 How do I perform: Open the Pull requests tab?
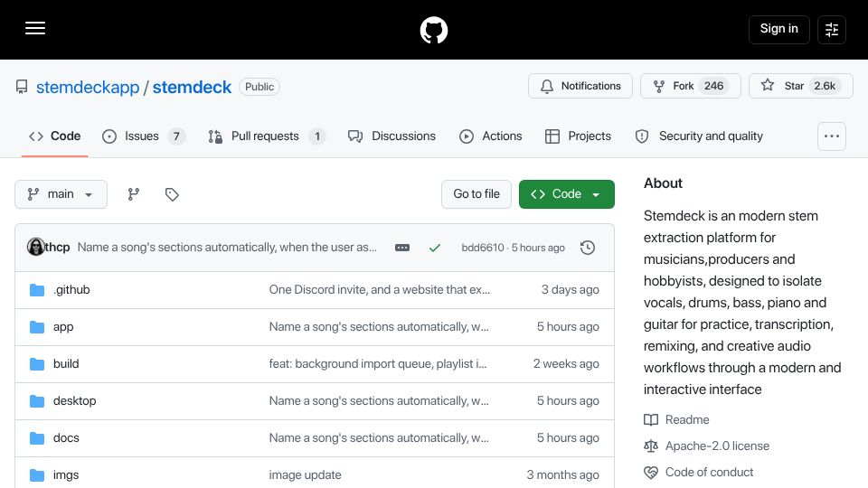266,136
